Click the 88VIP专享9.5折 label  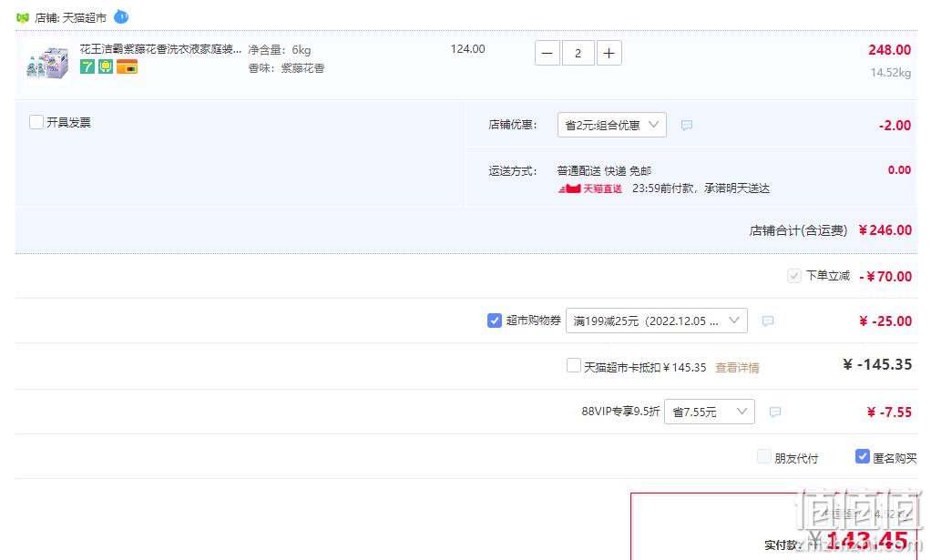[x=620, y=412]
